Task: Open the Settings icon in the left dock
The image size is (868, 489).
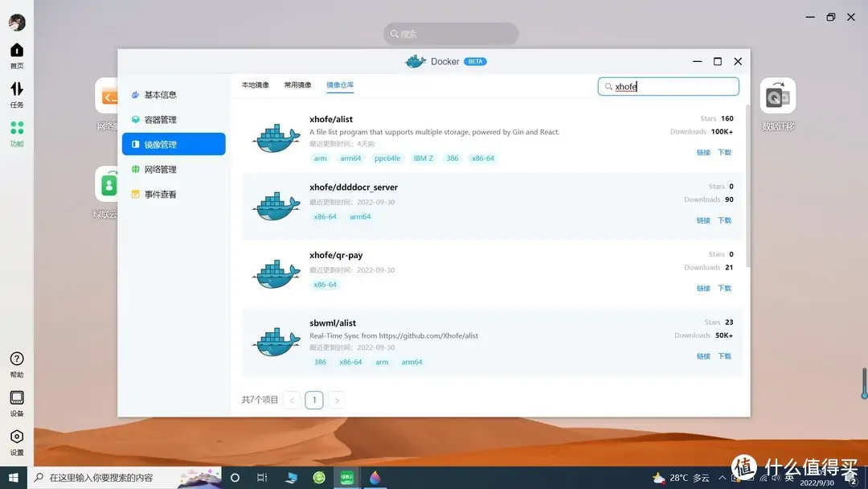Action: point(16,438)
